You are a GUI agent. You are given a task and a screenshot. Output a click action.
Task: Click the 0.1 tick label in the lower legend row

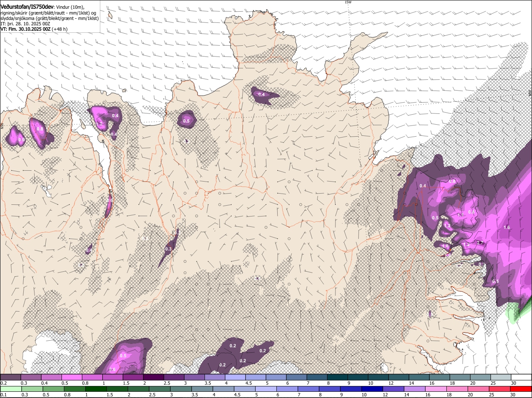3,395
